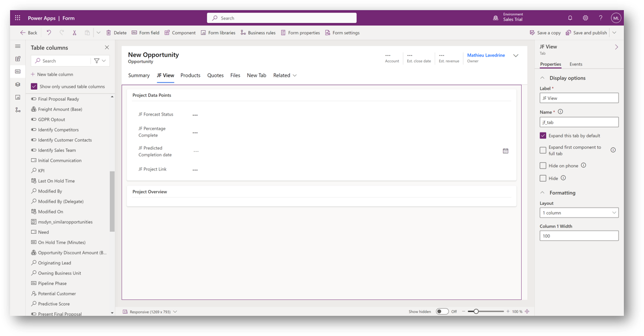Click the fit-to-width icon beside zoom percentage
The width and height of the screenshot is (644, 336).
point(527,312)
